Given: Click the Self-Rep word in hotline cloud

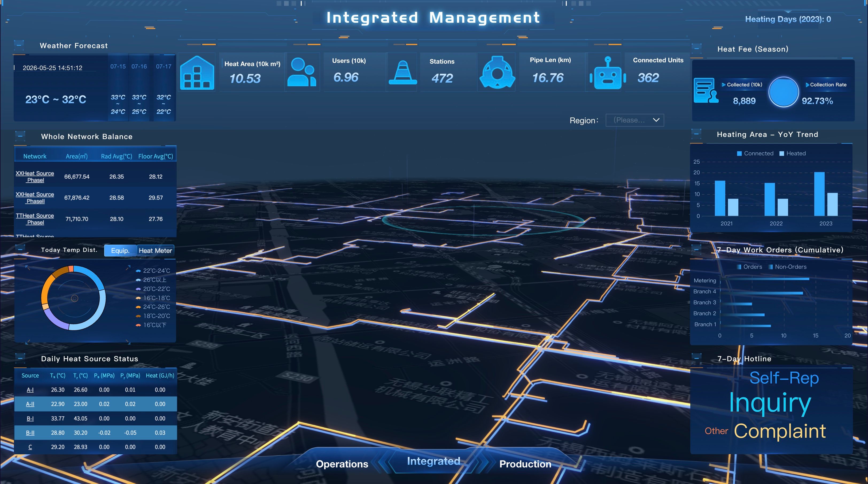Looking at the screenshot, I should (784, 378).
